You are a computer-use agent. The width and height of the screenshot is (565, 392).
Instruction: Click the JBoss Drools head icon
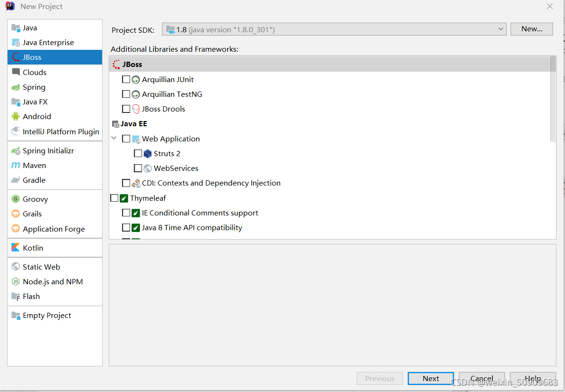135,109
